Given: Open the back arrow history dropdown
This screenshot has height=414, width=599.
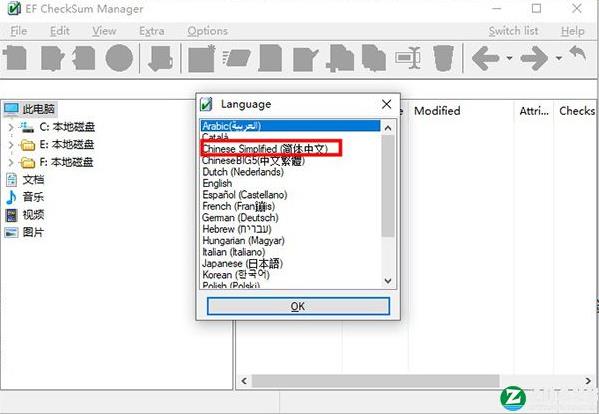Looking at the screenshot, I should pyautogui.click(x=509, y=58).
